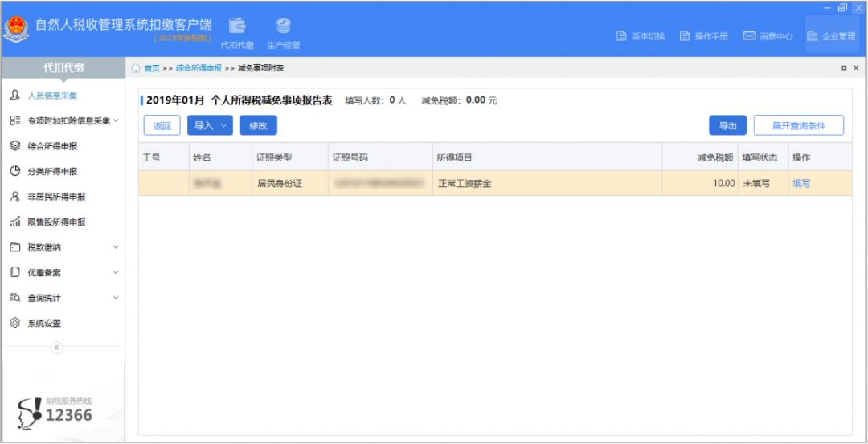This screenshot has height=444, width=868.
Task: Expand the 税款缴纳 submenu arrow
Action: click(116, 247)
